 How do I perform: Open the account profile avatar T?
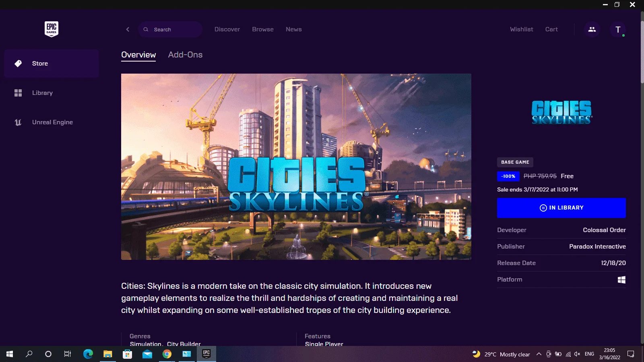[x=618, y=29]
